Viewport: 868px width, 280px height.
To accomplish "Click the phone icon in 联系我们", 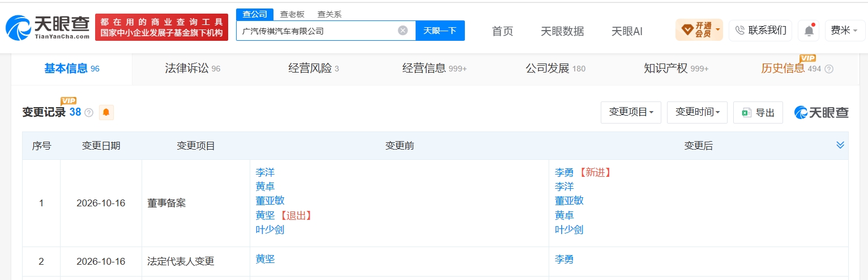I will click(740, 31).
